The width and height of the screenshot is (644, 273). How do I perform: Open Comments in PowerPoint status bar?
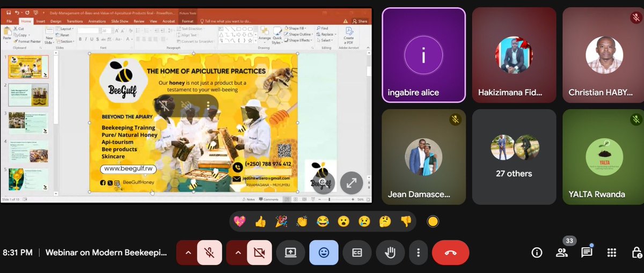pos(269,199)
